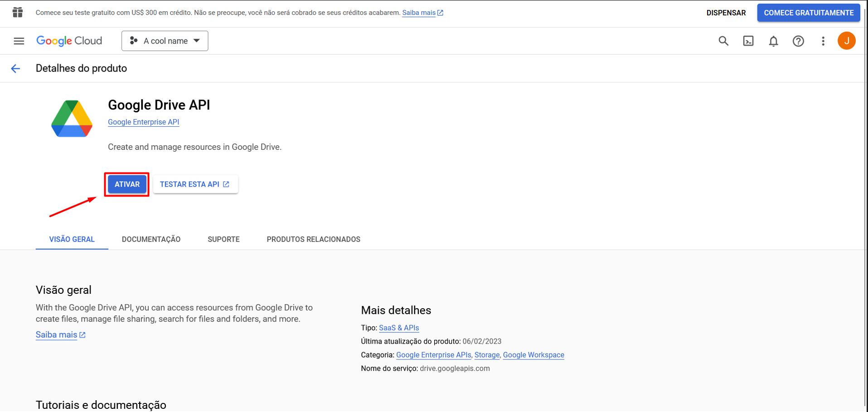Click drive.googleapis.com service name
The image size is (868, 412).
[455, 369]
